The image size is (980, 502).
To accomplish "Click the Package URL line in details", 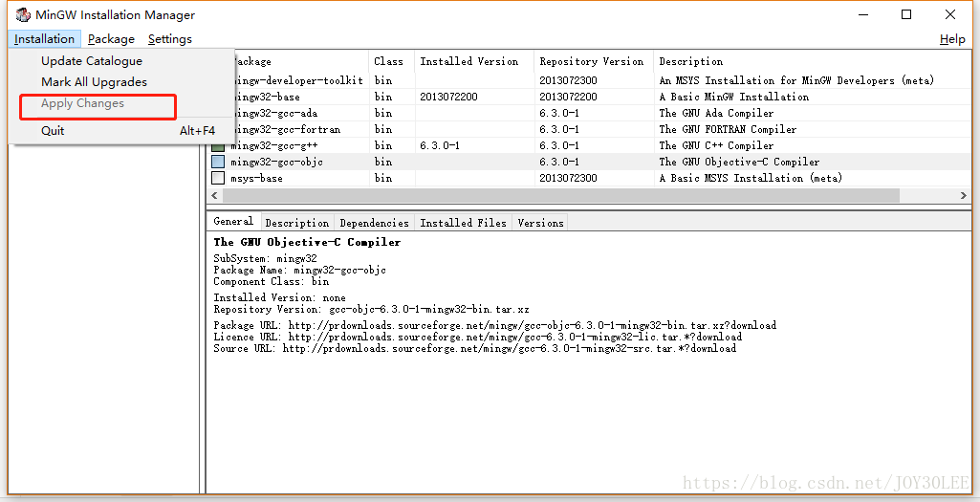I will coord(495,326).
